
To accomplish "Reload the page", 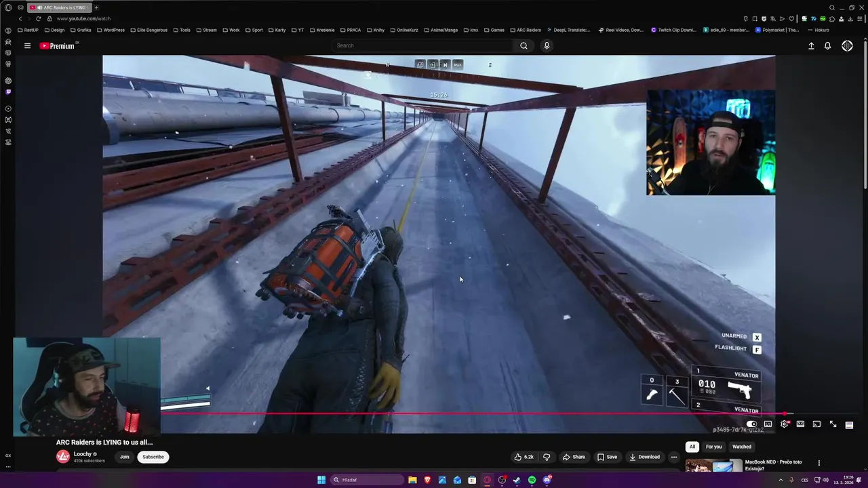I will pos(38,19).
